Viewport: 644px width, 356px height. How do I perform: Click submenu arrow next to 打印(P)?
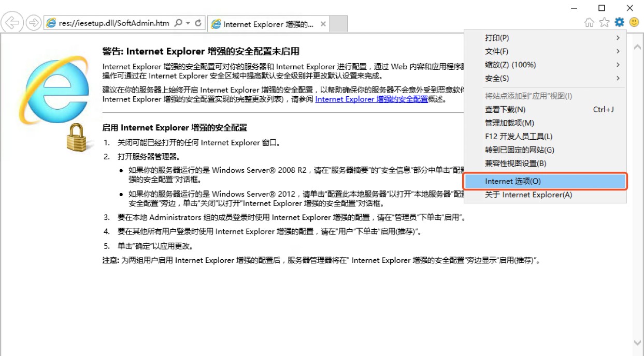[618, 38]
